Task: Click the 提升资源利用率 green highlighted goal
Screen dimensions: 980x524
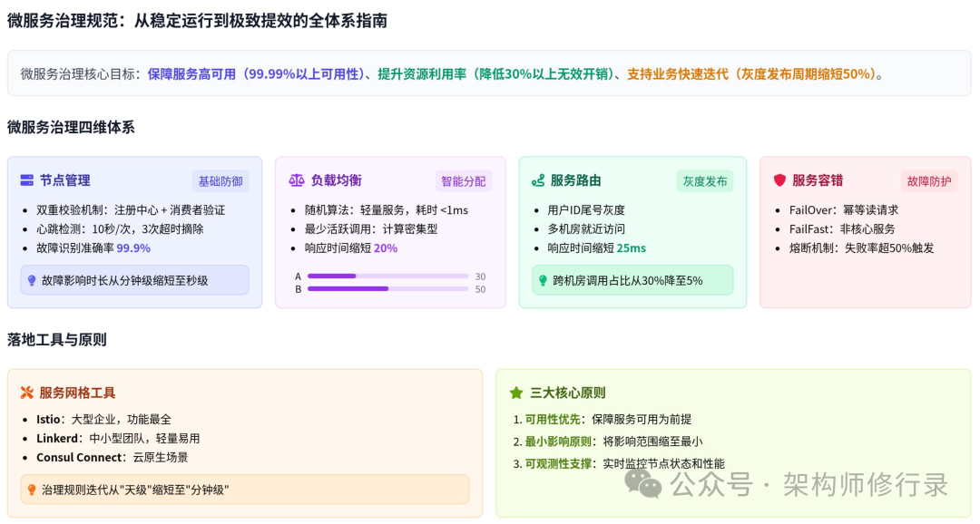Action: 496,73
